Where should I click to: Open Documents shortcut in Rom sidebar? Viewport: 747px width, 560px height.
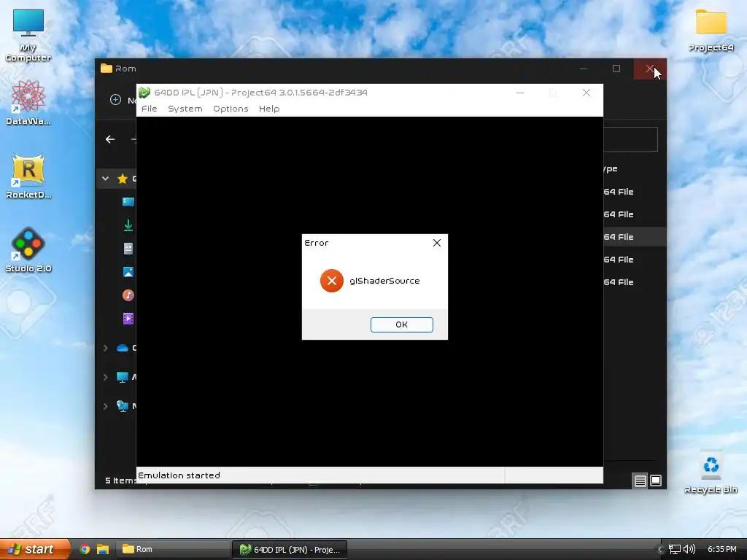128,248
